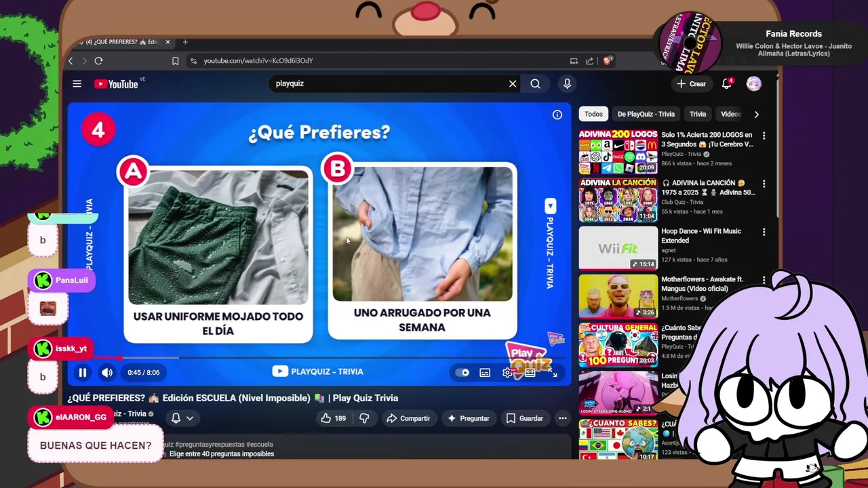Start voice search with microphone icon
The width and height of the screenshot is (868, 488).
click(x=567, y=84)
